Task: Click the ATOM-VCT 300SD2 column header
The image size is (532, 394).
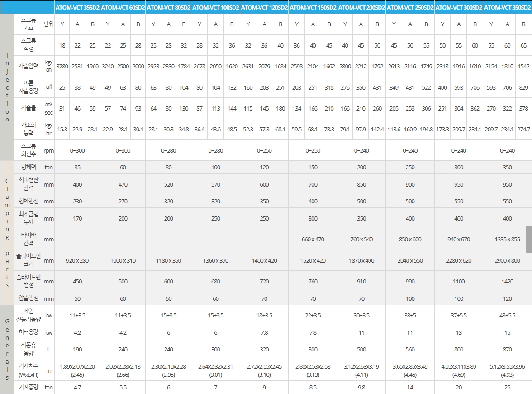Action: point(459,7)
